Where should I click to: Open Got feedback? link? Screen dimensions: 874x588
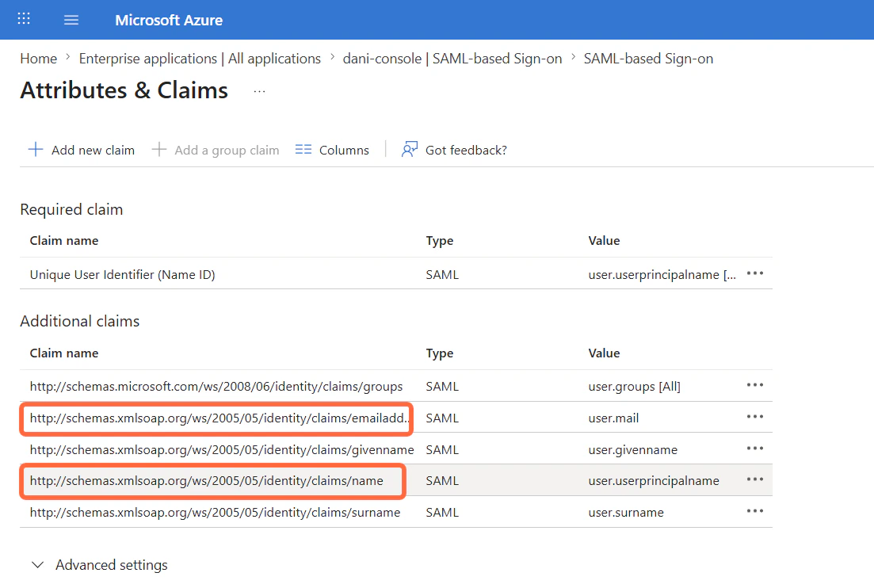point(466,150)
